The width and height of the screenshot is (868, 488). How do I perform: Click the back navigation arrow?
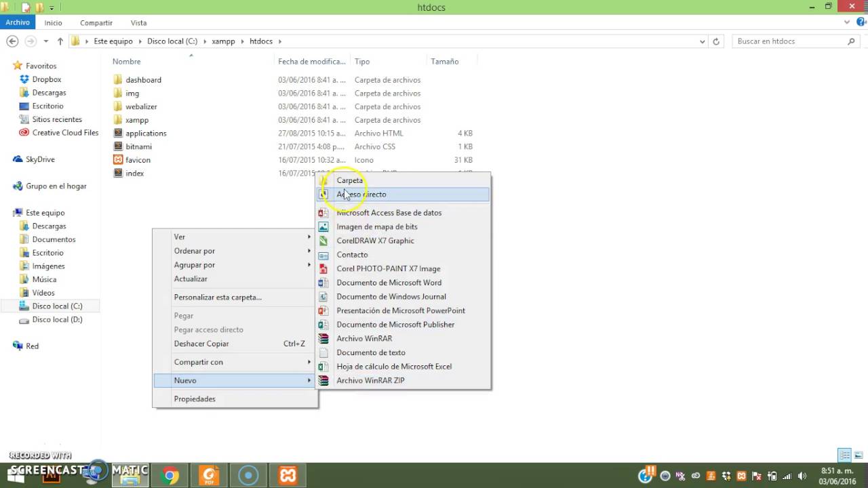[x=12, y=41]
